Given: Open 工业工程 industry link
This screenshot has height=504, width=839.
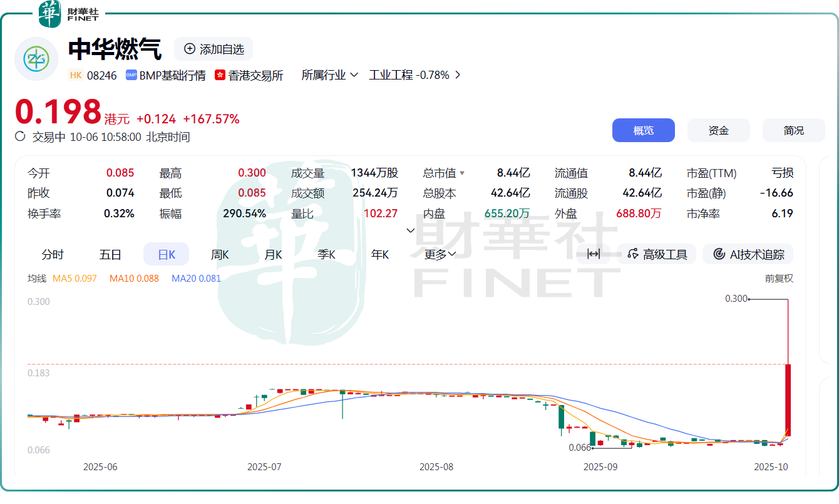Looking at the screenshot, I should pyautogui.click(x=414, y=75).
